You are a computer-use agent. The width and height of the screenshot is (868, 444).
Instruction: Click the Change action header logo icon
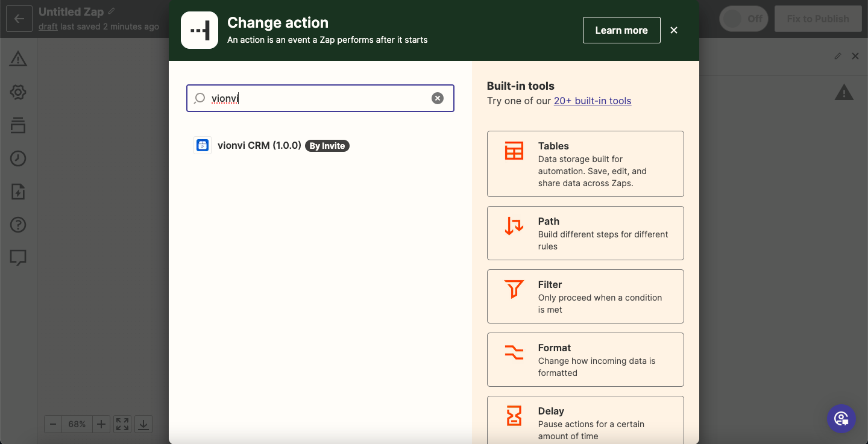click(200, 30)
